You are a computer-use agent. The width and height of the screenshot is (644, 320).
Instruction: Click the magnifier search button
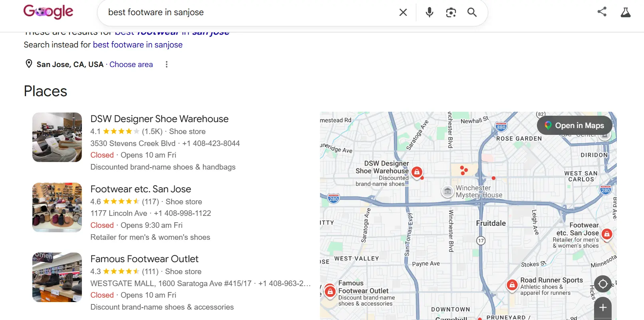[472, 12]
